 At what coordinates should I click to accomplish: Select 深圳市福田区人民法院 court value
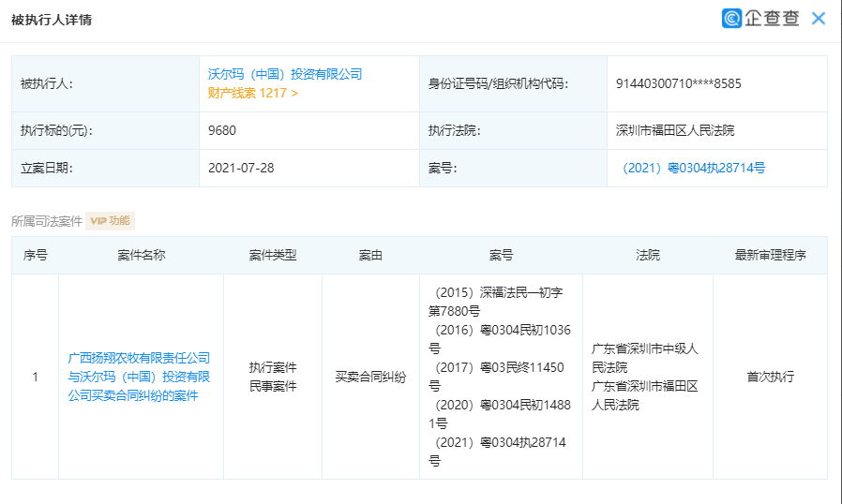click(675, 130)
